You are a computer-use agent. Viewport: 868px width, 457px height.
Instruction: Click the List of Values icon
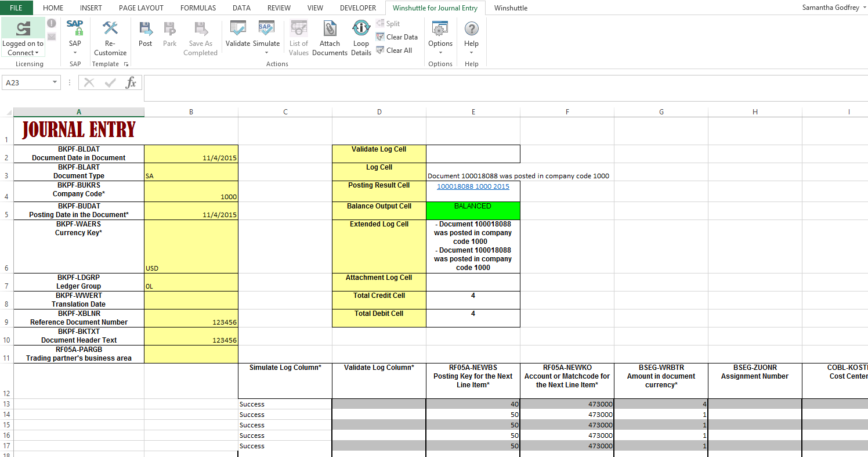pos(299,28)
